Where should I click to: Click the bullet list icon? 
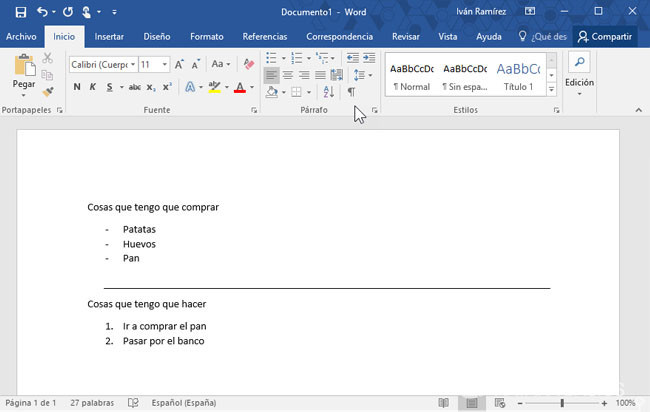(272, 58)
